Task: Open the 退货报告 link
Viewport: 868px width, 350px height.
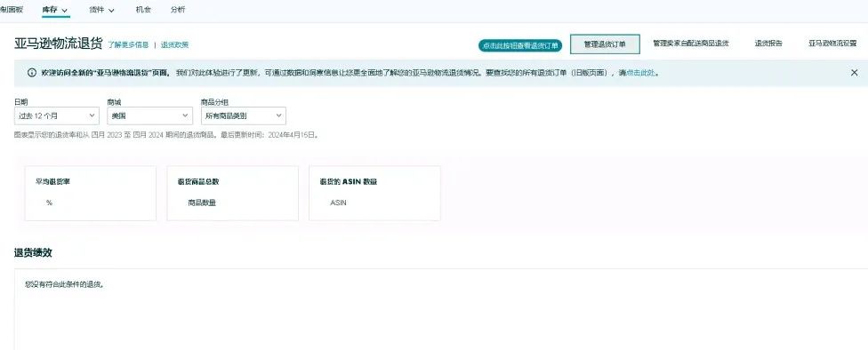Action: coord(768,44)
